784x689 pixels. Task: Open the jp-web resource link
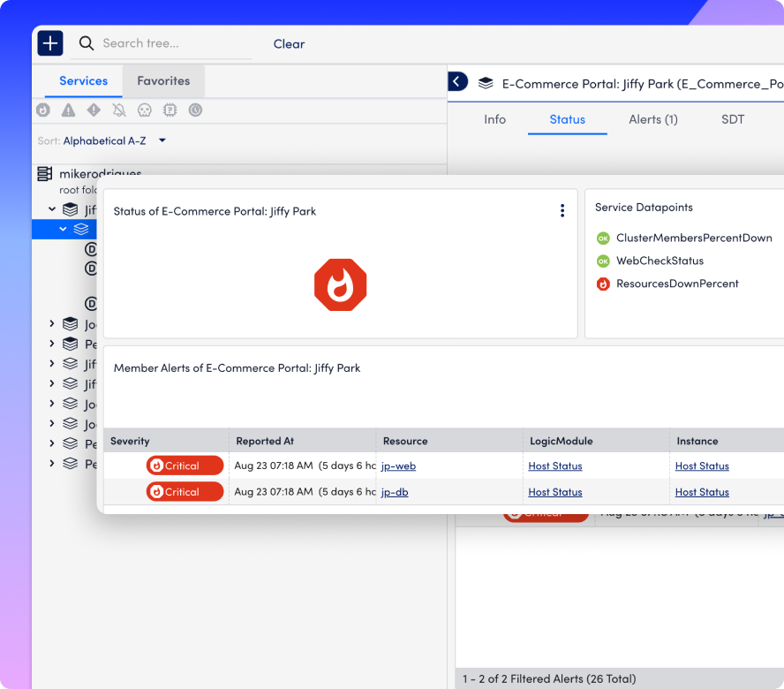pyautogui.click(x=398, y=466)
